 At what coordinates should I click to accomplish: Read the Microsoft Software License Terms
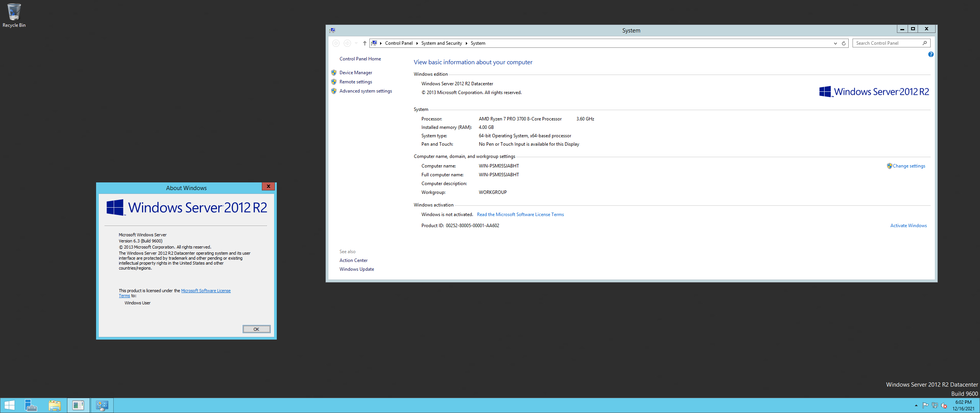(520, 215)
